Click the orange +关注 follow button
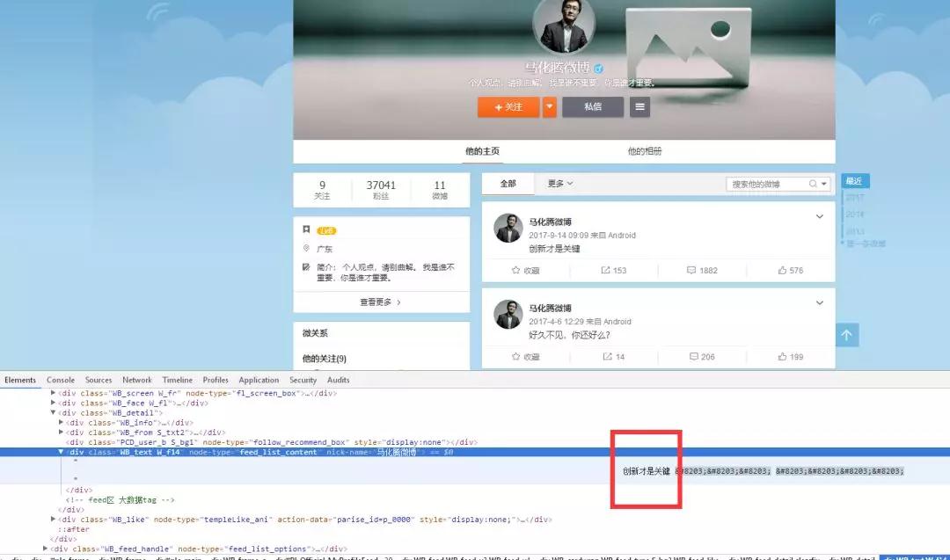Viewport: 950px width, 560px height. coord(508,107)
